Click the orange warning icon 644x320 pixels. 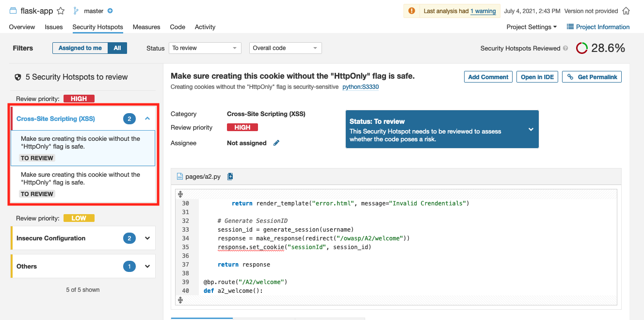coord(412,11)
